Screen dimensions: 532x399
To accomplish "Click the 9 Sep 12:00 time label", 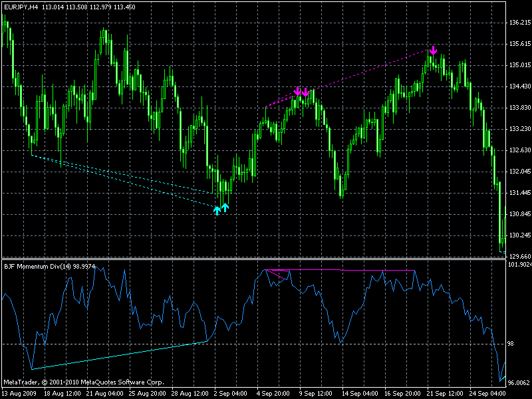I will pos(315,394).
